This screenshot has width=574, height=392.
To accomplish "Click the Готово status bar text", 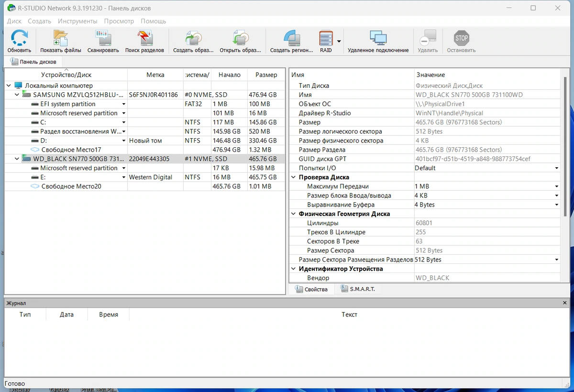I will pos(15,383).
